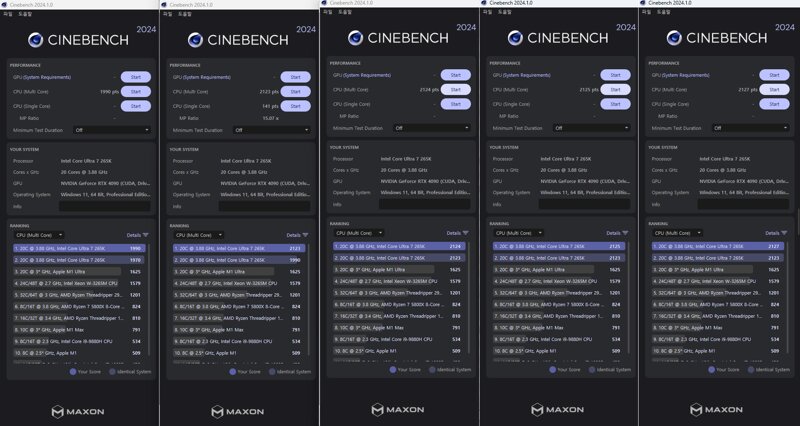
Task: Start CPU Single Core test, 2127 pts window
Action: 774,104
